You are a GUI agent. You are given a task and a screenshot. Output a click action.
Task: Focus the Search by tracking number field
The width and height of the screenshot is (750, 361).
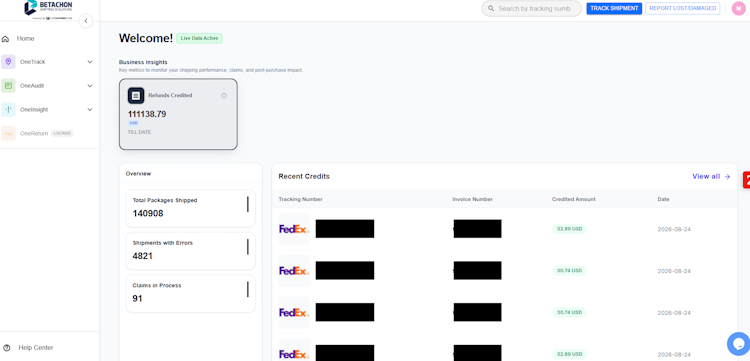(531, 9)
